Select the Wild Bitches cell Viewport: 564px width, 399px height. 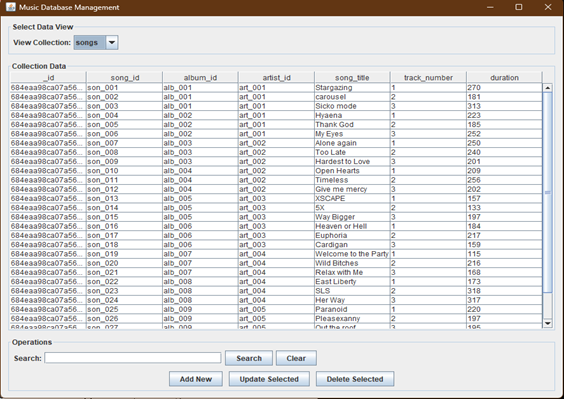coord(352,263)
